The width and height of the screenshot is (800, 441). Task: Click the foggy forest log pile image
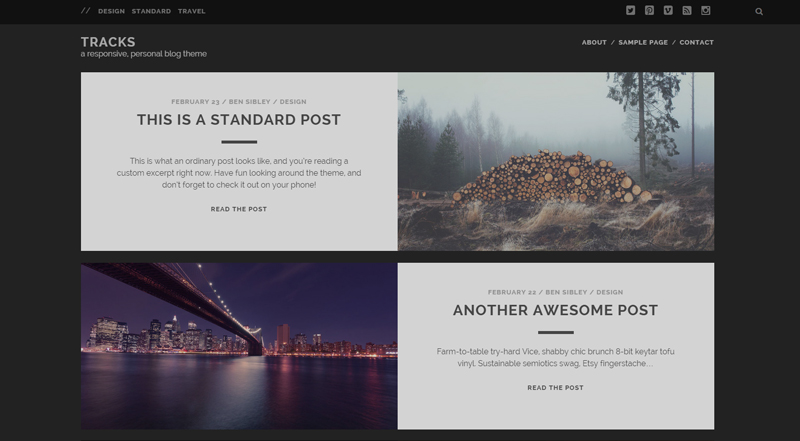click(555, 161)
